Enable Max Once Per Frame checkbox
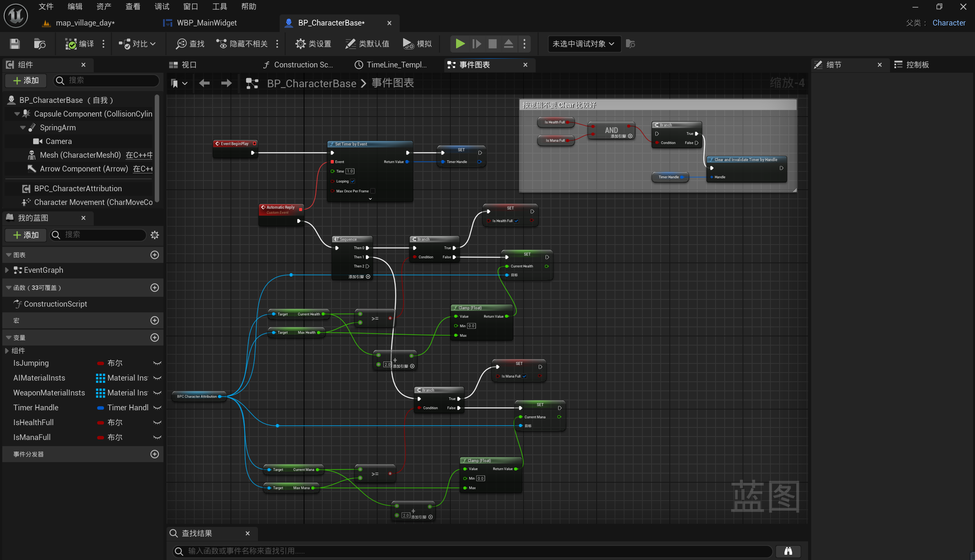The height and width of the screenshot is (560, 975). [x=372, y=191]
